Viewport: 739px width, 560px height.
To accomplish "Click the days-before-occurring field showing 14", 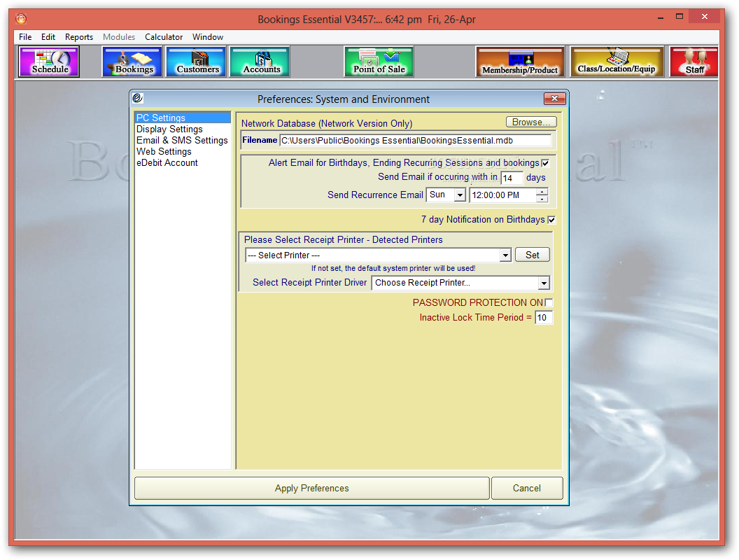I will coord(512,178).
